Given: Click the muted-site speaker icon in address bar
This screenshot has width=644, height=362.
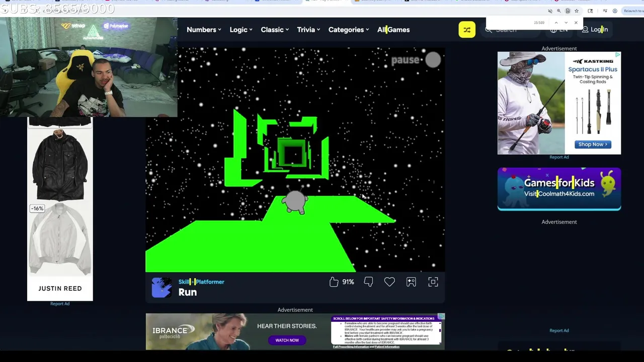Looking at the screenshot, I should 550,11.
